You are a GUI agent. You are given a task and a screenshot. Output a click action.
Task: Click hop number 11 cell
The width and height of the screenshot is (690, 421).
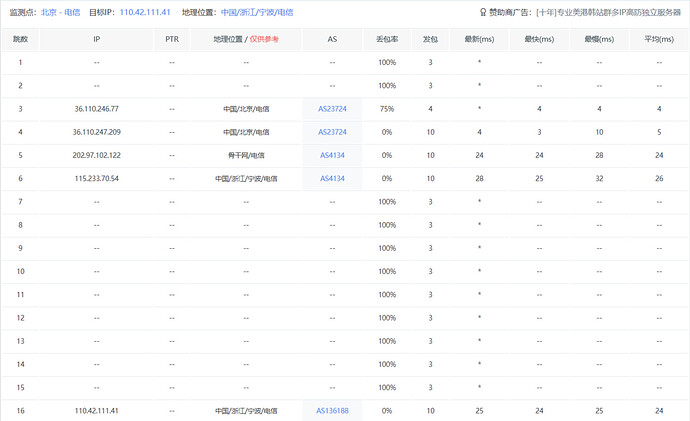click(20, 295)
